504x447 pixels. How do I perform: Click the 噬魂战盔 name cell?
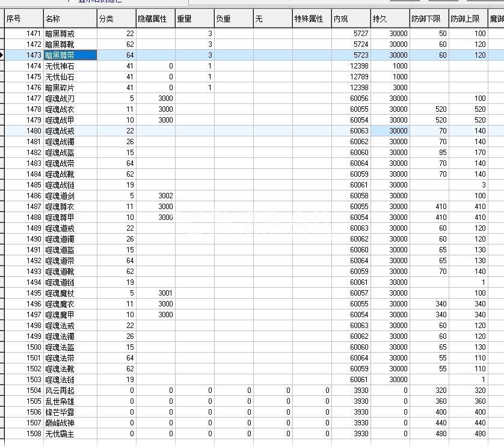tap(70, 153)
